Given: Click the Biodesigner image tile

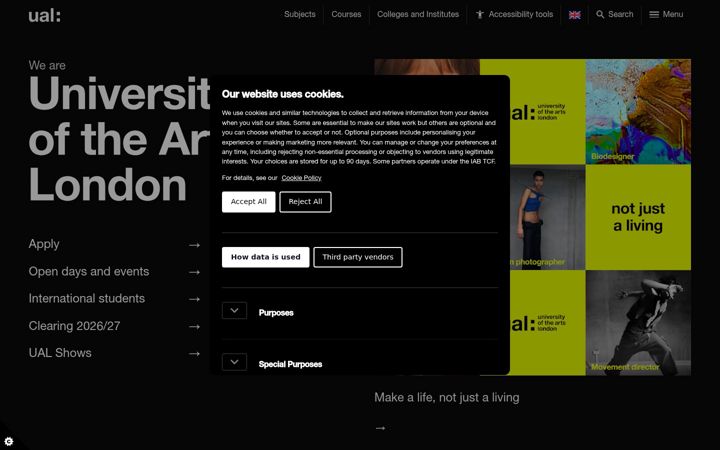Looking at the screenshot, I should pos(638,112).
